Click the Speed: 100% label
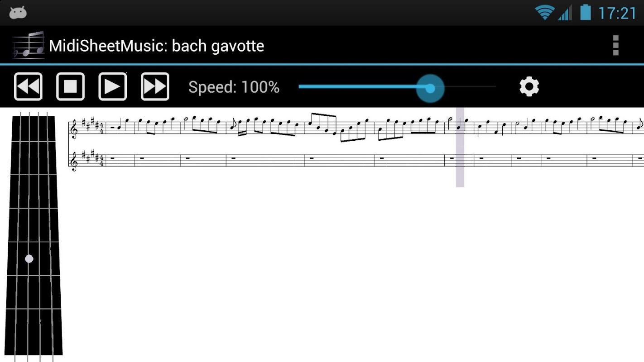Screen dimensions: 644x362 [x=234, y=87]
